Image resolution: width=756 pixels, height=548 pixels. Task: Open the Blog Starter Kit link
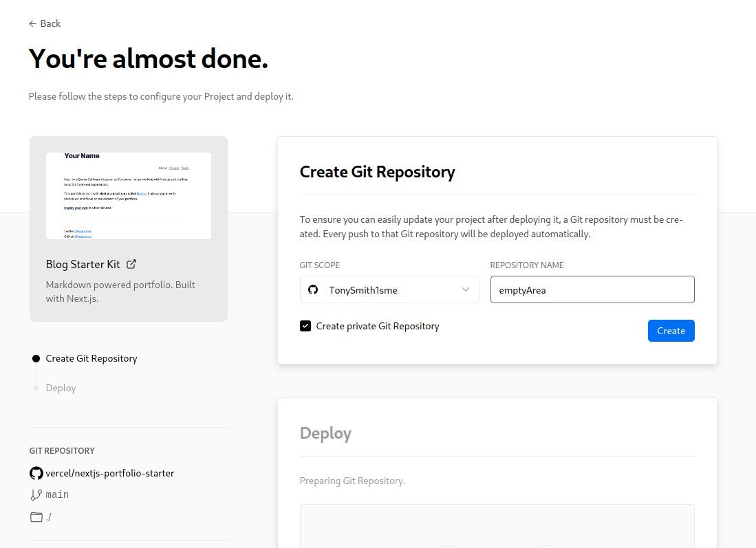pyautogui.click(x=83, y=264)
